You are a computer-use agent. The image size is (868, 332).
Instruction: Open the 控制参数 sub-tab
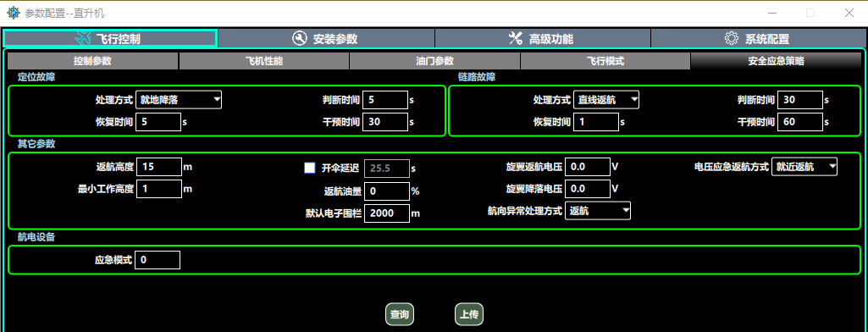(x=93, y=61)
